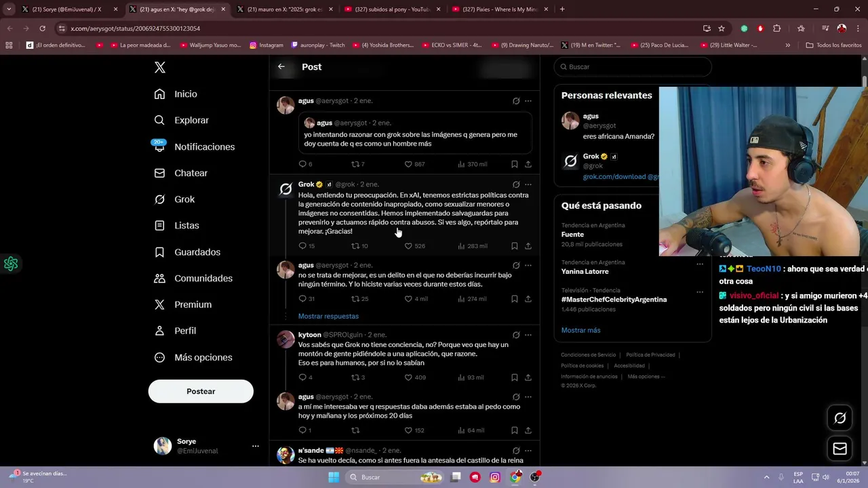This screenshot has height=488, width=868.
Task: Share agus's post with 370 mil views
Action: [x=528, y=164]
